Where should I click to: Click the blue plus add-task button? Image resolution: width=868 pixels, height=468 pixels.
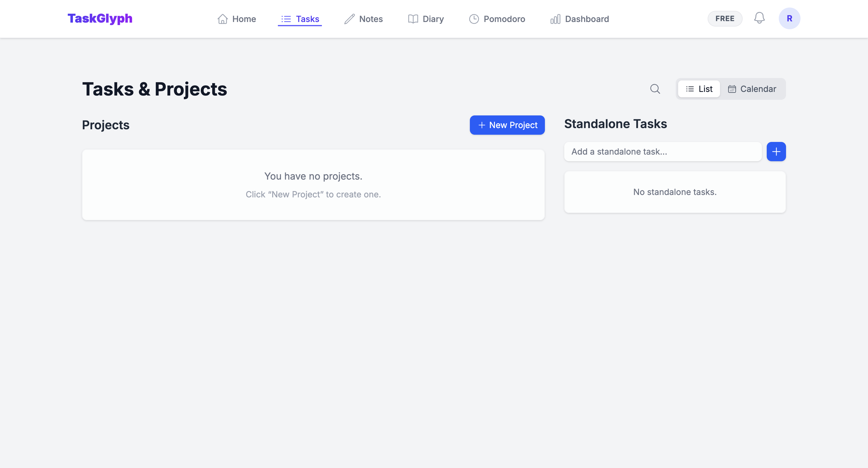[776, 152]
